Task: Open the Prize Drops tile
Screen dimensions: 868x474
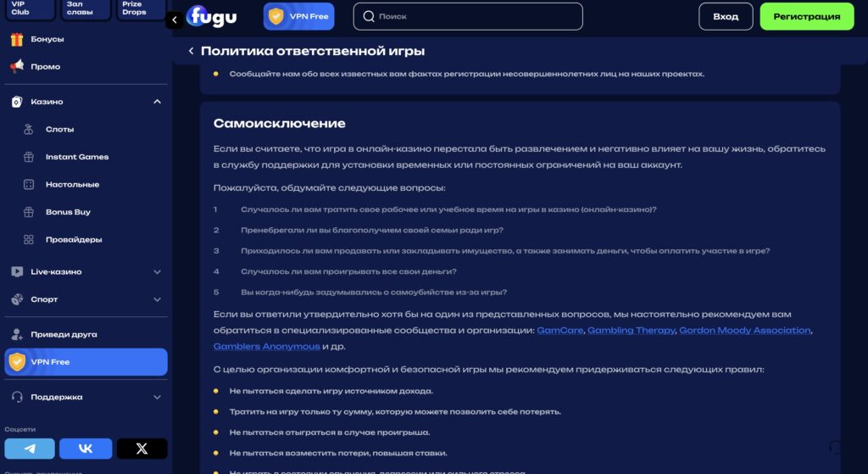Action: coord(142,8)
